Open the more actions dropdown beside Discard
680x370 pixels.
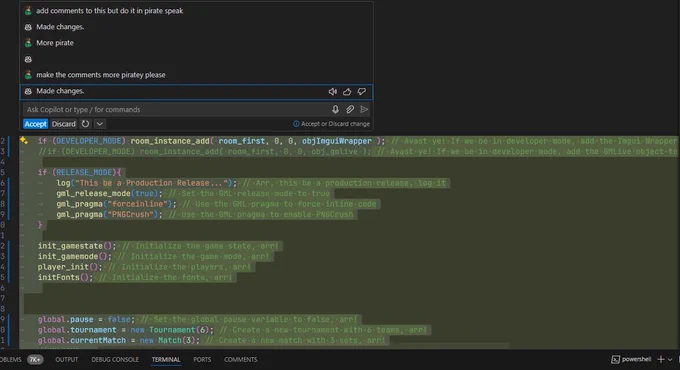tap(100, 124)
